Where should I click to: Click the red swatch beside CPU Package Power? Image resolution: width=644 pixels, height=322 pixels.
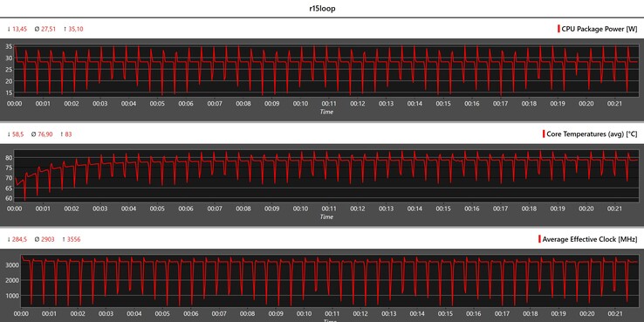(558, 29)
